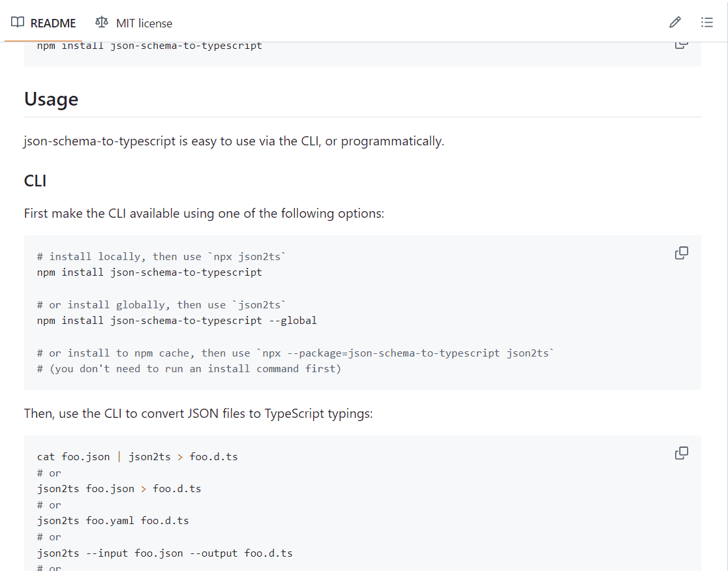The height and width of the screenshot is (571, 728).
Task: Click the Usage section heading
Action: (51, 99)
